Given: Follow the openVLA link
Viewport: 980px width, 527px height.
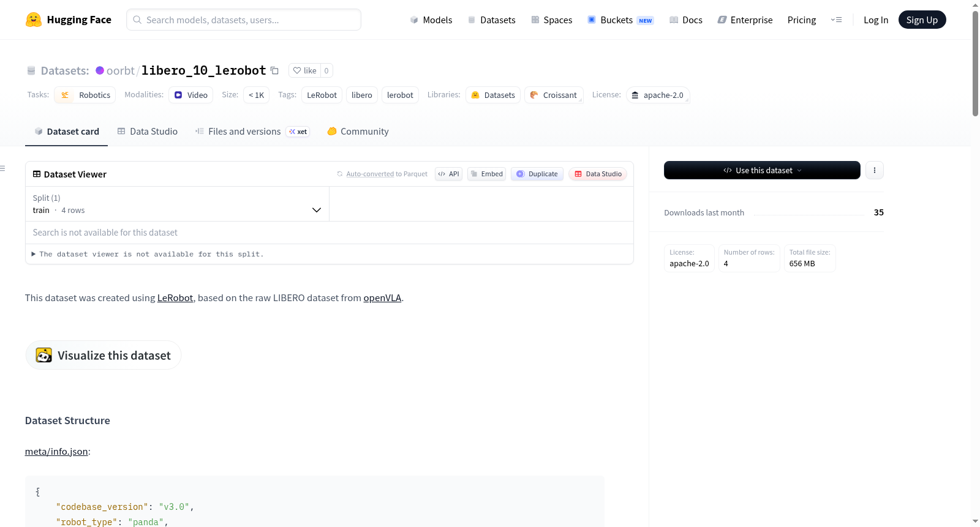Looking at the screenshot, I should point(382,298).
